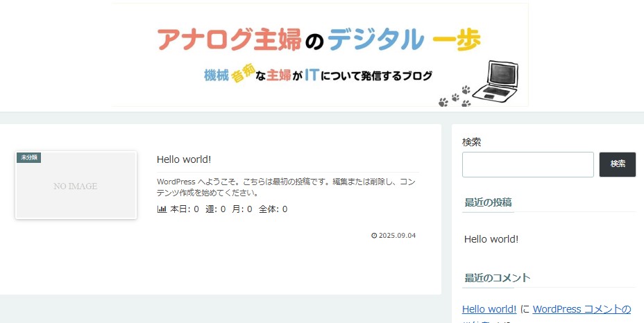Open the WordPress コメントの commenter link

tap(582, 309)
